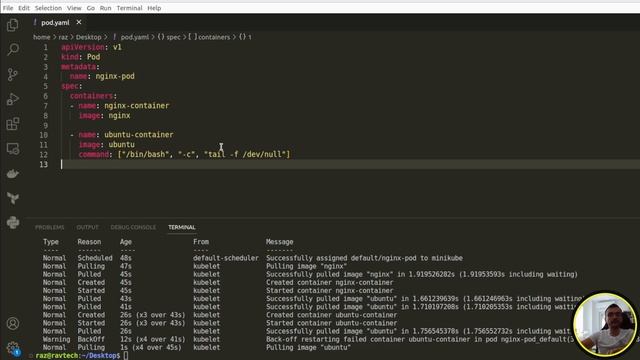
Task: Select the TERMINAL panel tab
Action: click(182, 227)
